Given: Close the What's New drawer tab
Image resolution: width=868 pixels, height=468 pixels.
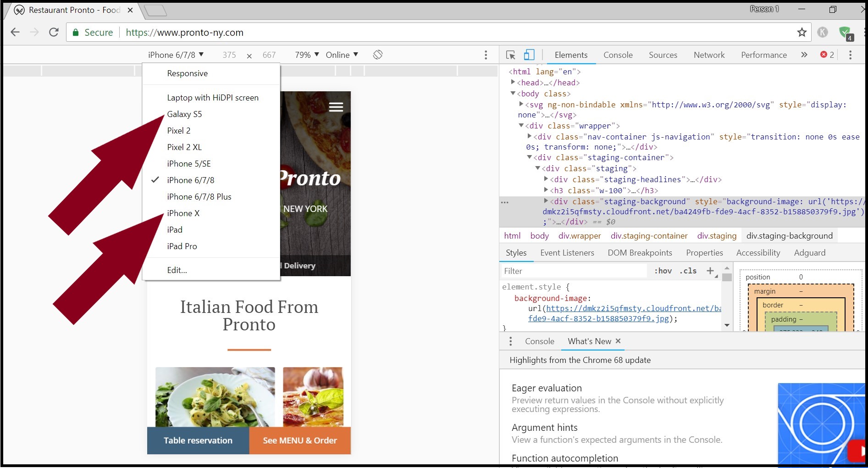Looking at the screenshot, I should click(618, 341).
